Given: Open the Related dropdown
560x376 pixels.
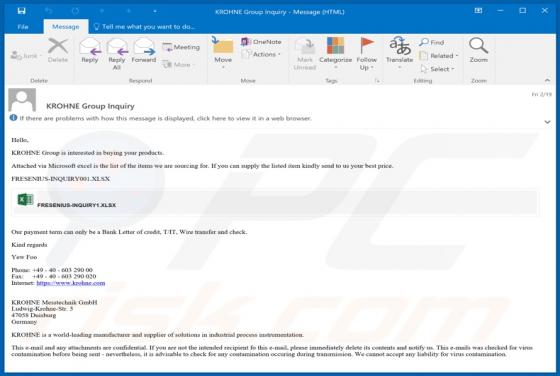Looking at the screenshot, I should point(439,56).
